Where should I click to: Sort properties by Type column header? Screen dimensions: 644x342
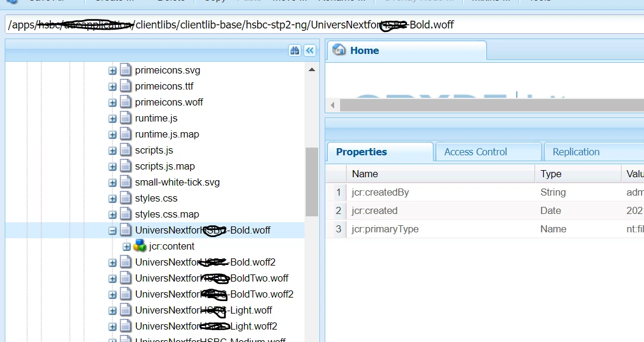point(578,174)
